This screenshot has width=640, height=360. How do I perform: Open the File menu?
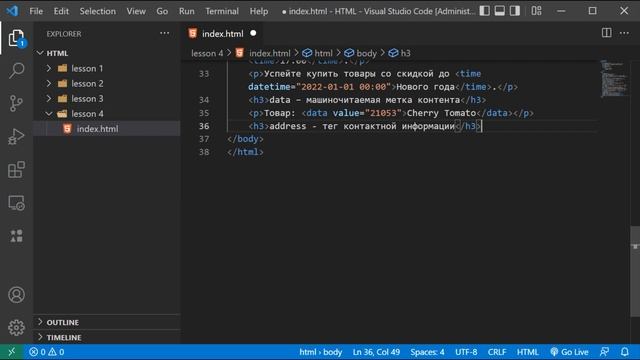click(x=36, y=11)
